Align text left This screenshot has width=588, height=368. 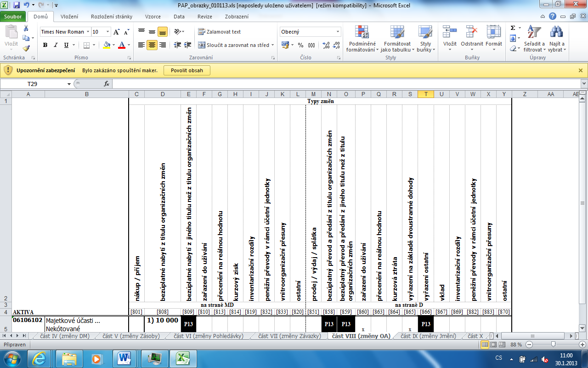141,45
